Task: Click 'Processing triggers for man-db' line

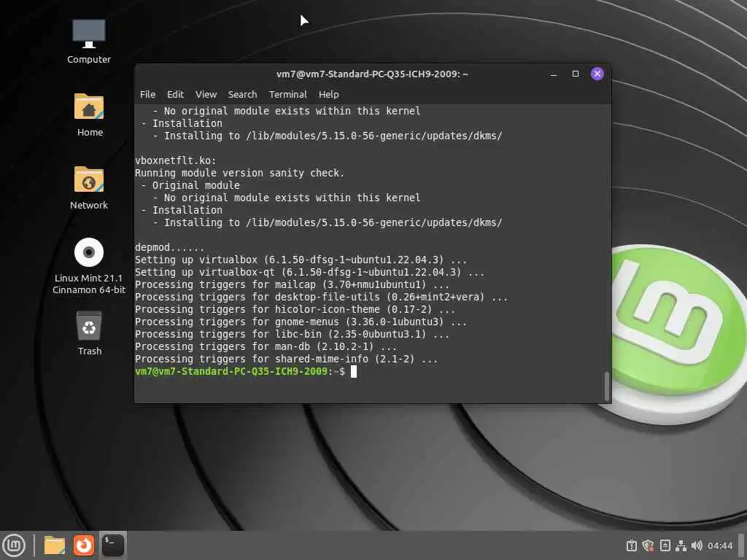Action: coord(266,346)
